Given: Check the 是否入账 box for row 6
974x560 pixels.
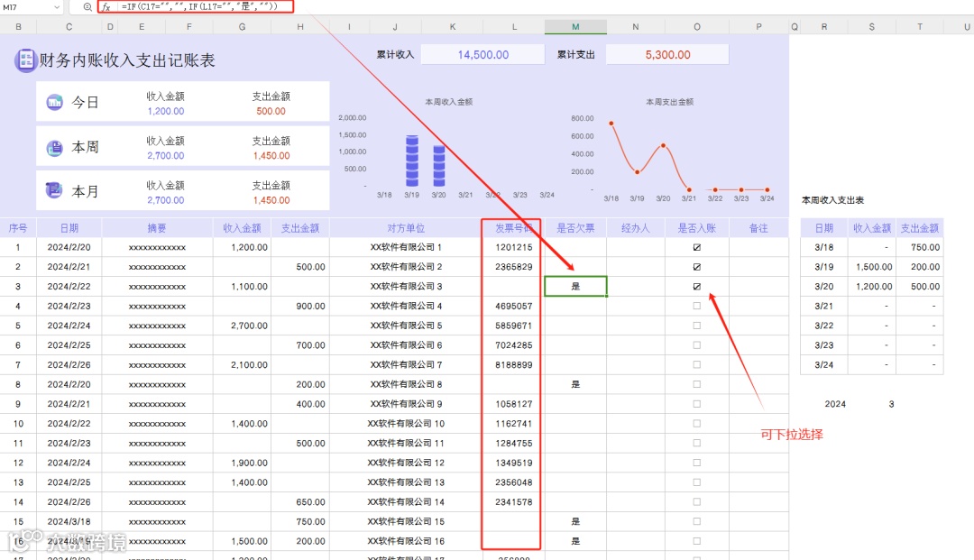Looking at the screenshot, I should point(697,345).
